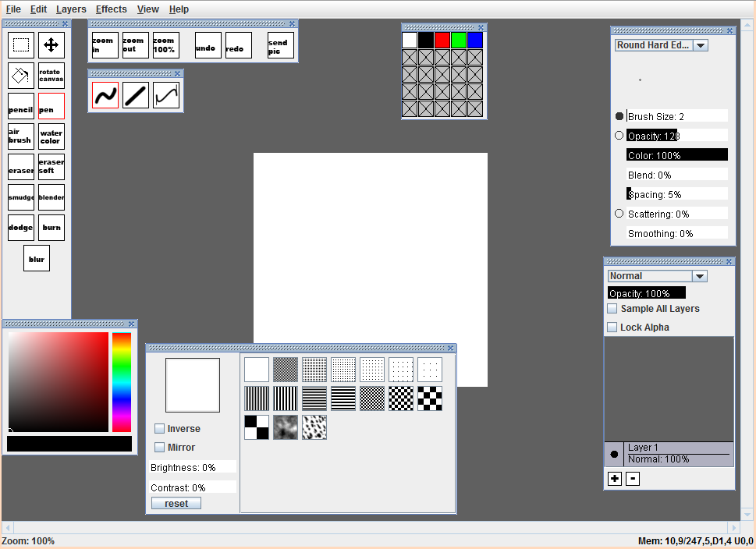The width and height of the screenshot is (756, 549).
Task: Select the freehand stroke mode icon
Action: (105, 95)
